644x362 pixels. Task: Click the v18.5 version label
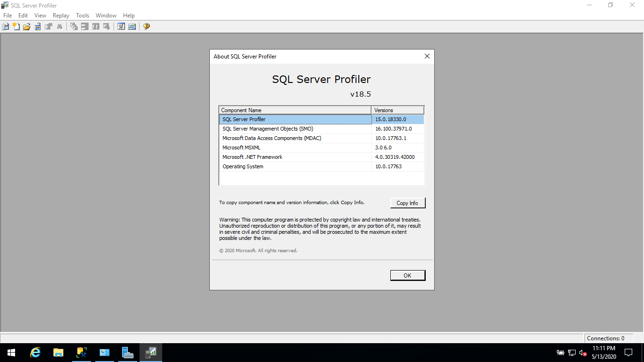[361, 94]
